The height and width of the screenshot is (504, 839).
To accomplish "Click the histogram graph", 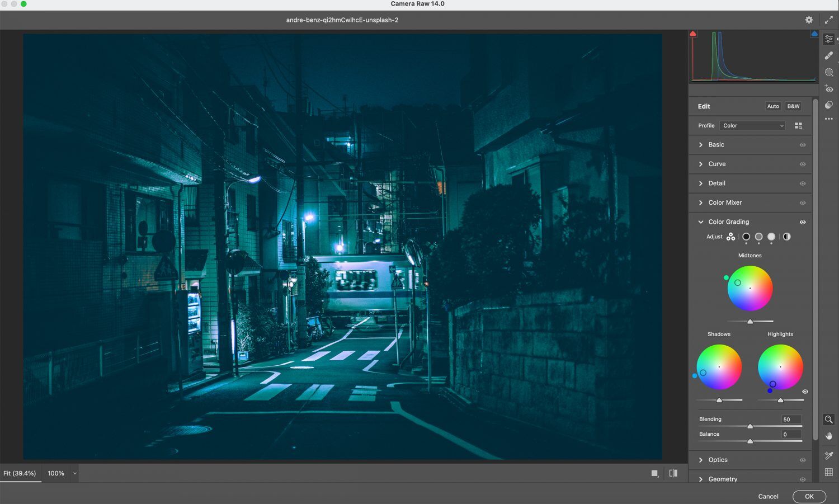I will [753, 56].
